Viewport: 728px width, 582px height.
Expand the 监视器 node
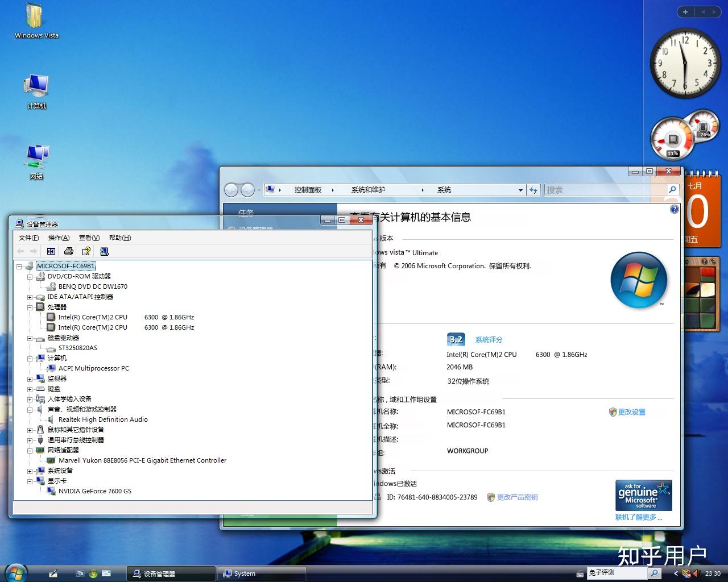(30, 379)
